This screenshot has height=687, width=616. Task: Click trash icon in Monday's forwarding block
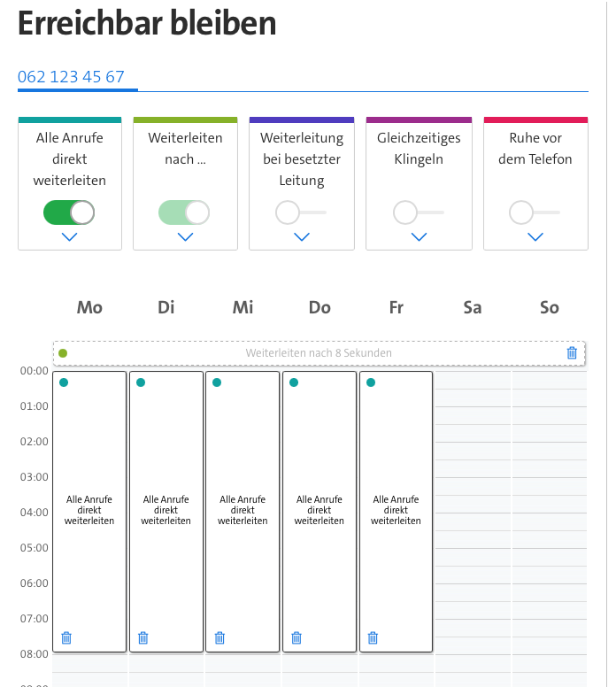[66, 637]
